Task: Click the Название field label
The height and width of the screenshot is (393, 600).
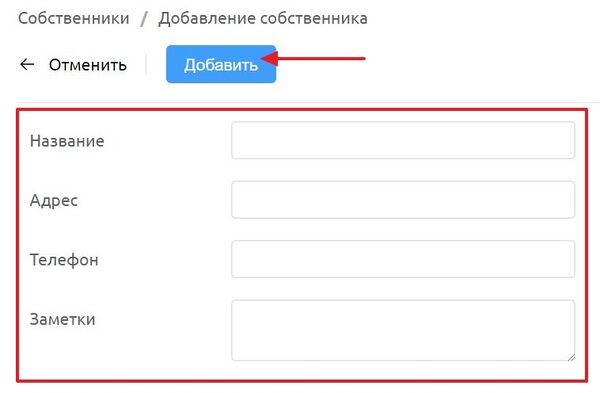Action: tap(67, 141)
